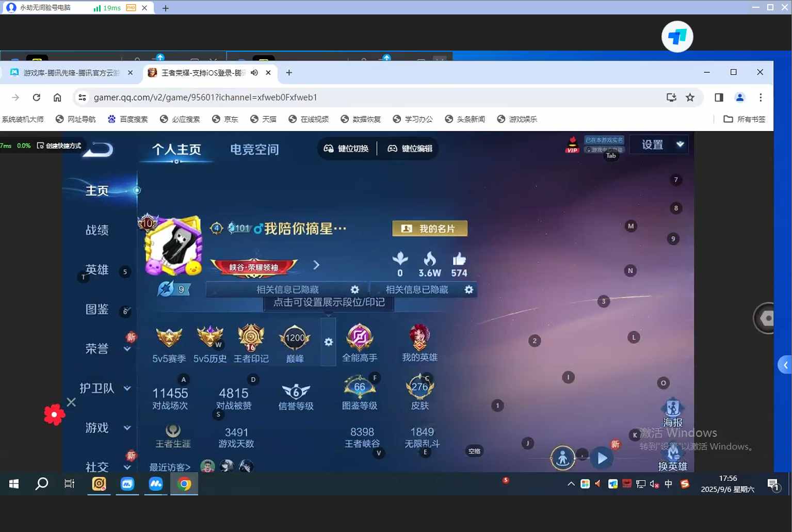
Task: Click the 最近访客> link
Action: click(x=170, y=467)
